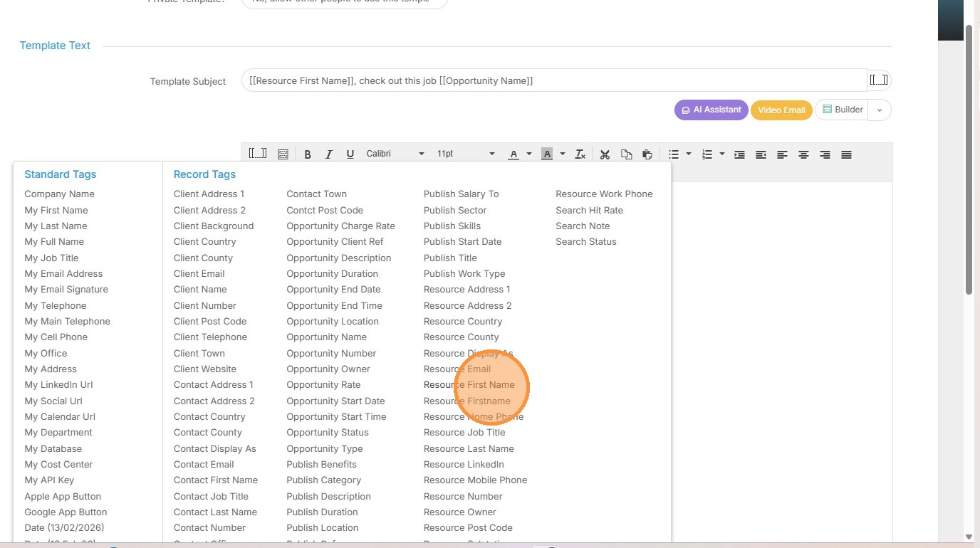The width and height of the screenshot is (980, 548).
Task: Insert the My Email Signature tag
Action: 66,290
